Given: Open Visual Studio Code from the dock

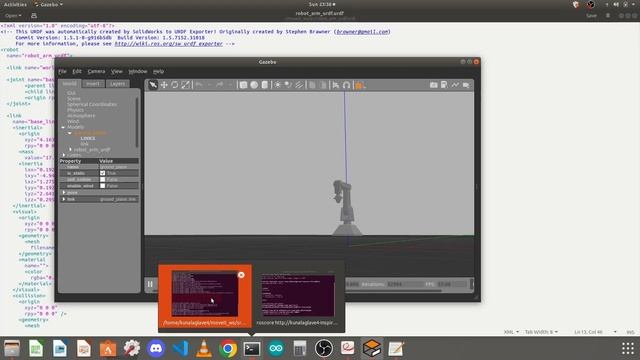Looking at the screenshot, I should click(180, 349).
